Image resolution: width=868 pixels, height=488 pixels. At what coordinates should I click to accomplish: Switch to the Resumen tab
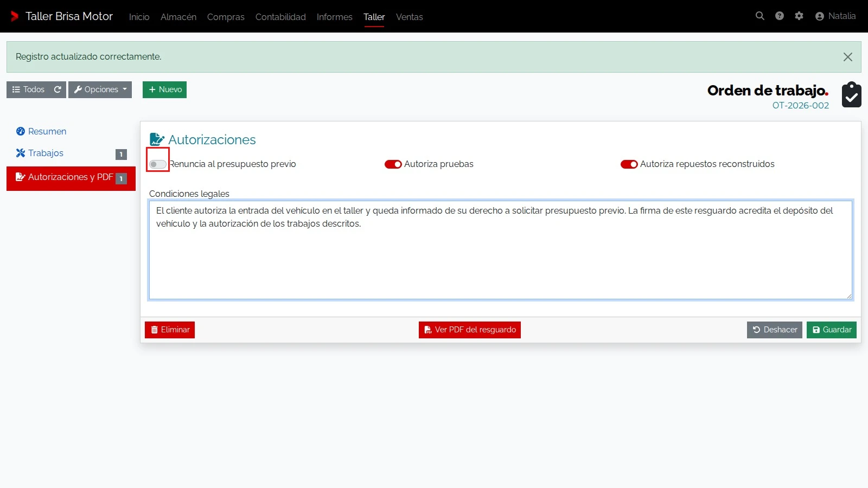[x=71, y=131]
